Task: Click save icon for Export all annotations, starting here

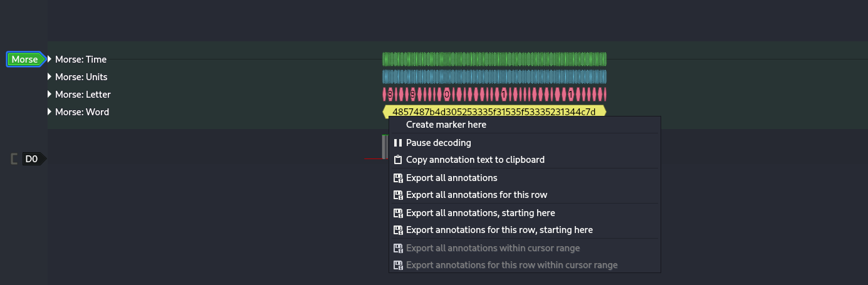Action: 397,213
